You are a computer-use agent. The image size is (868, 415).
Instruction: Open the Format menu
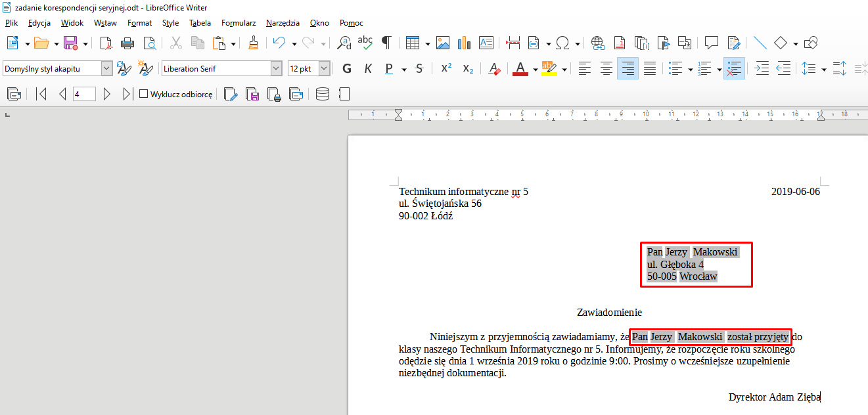[x=139, y=23]
